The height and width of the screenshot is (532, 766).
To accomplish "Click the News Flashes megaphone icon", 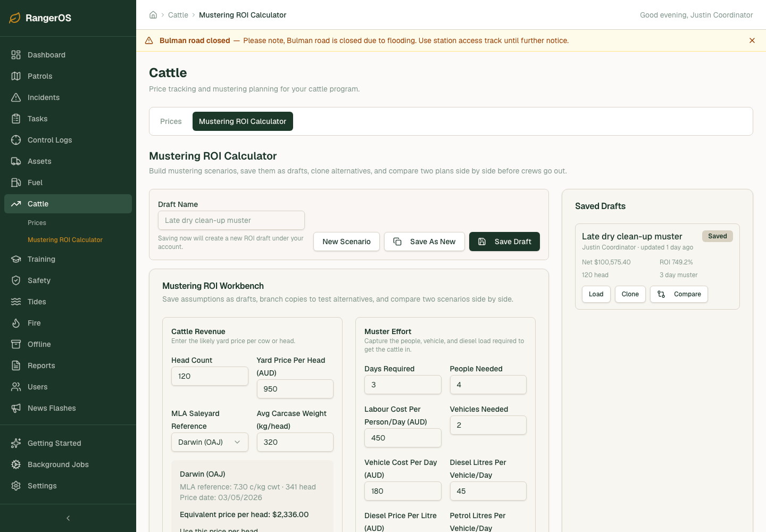I will coord(16,408).
